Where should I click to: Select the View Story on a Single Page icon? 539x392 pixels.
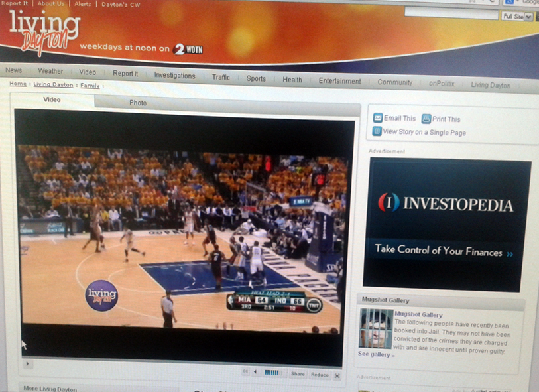[x=377, y=131]
